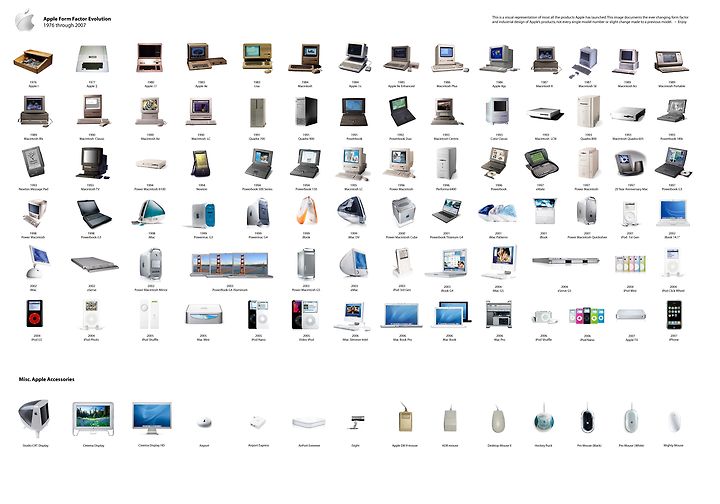720x504 pixels.
Task: Click the "Apple Form Factor Evolution" title
Action: [77, 19]
